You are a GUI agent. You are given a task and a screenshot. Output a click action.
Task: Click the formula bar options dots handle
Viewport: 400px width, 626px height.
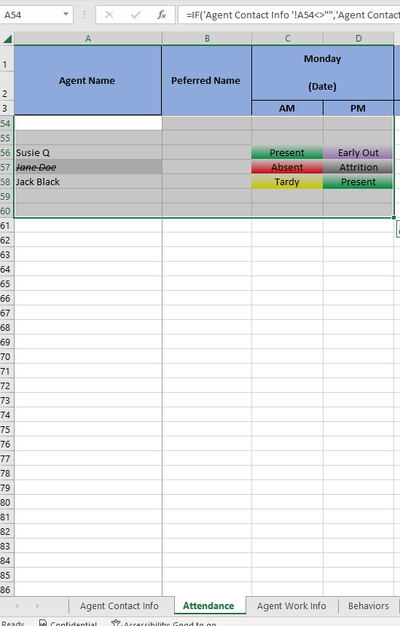point(84,15)
